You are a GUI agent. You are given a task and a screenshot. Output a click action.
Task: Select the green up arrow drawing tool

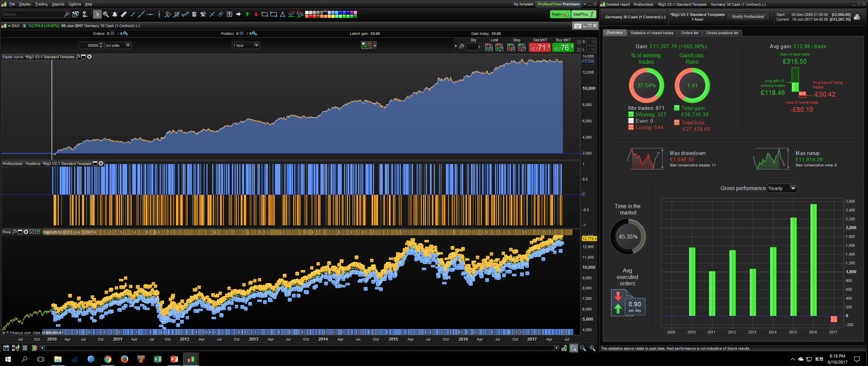[x=247, y=14]
